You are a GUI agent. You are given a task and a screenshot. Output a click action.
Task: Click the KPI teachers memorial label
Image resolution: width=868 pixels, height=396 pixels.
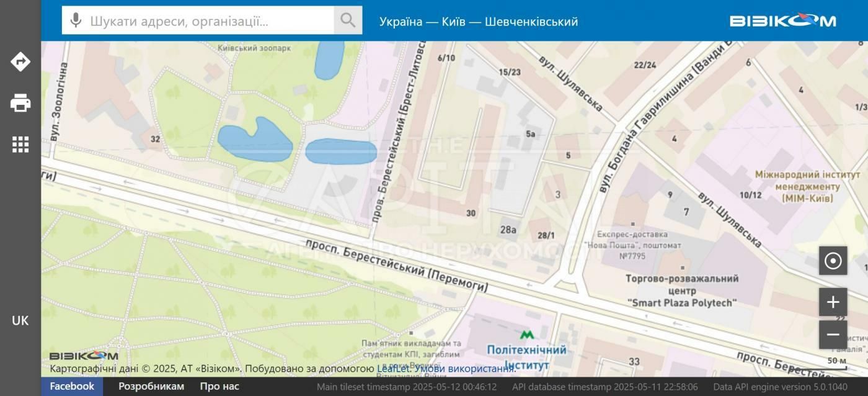click(x=411, y=360)
